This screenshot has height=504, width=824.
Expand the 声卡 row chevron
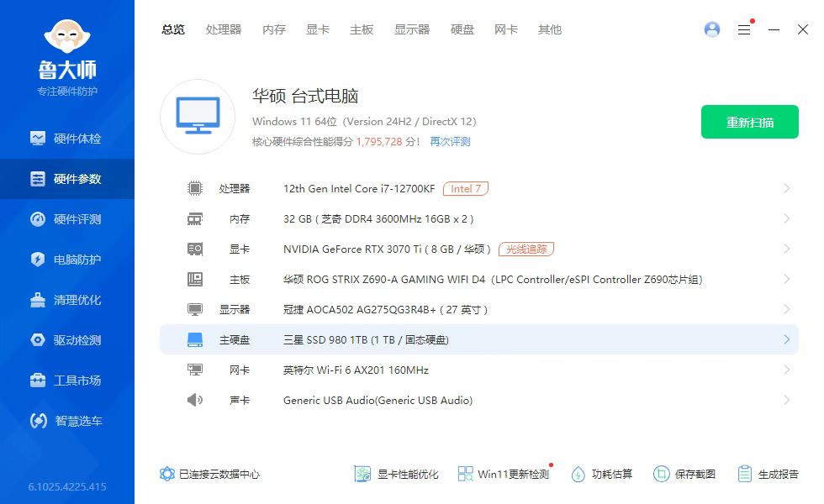tap(787, 400)
